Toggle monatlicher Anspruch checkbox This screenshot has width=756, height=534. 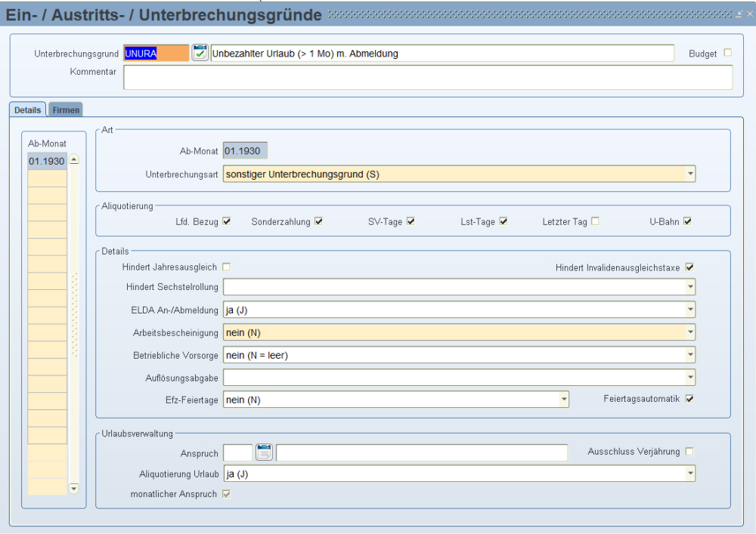[227, 494]
